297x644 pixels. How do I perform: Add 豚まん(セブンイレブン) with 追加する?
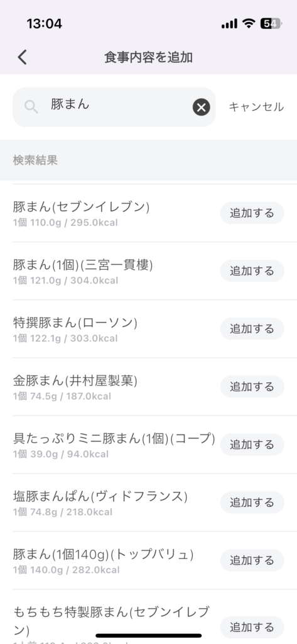click(252, 213)
